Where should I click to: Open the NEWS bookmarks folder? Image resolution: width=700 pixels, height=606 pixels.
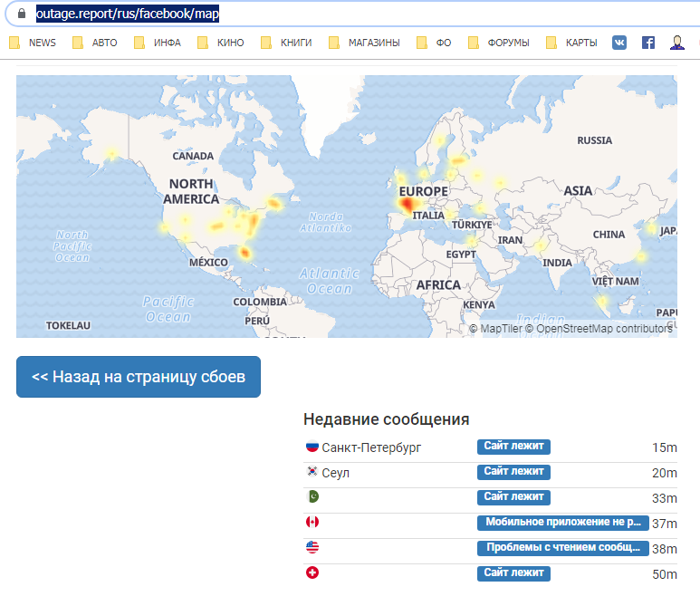pos(33,43)
